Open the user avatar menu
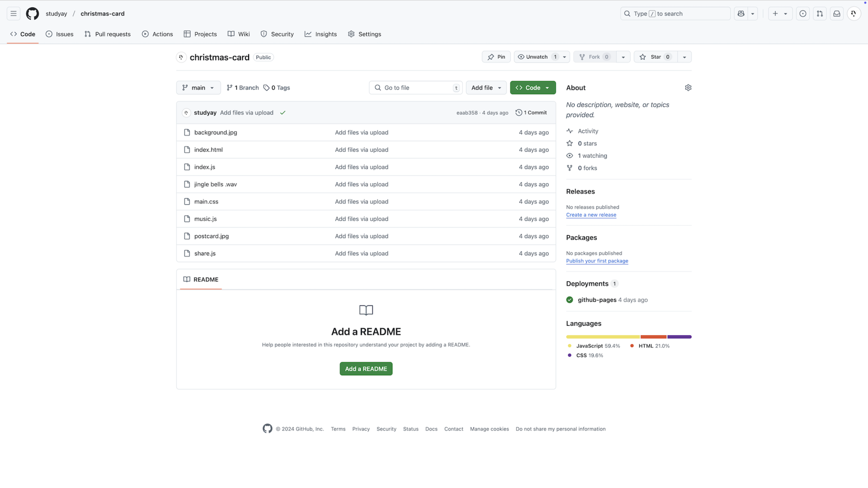 point(854,14)
